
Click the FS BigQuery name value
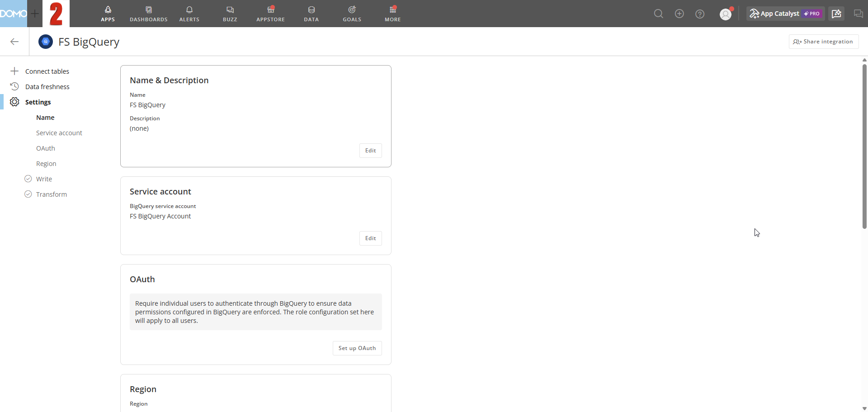pos(148,105)
